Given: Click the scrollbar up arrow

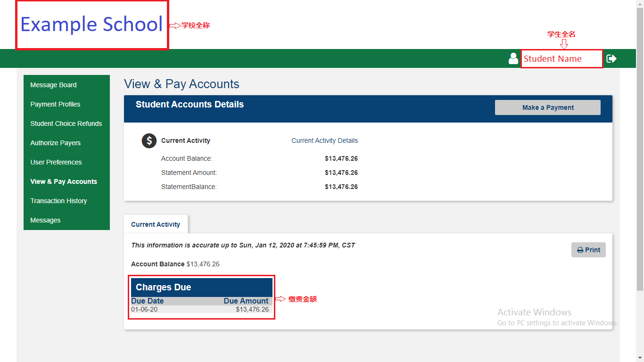Looking at the screenshot, I should tap(640, 4).
